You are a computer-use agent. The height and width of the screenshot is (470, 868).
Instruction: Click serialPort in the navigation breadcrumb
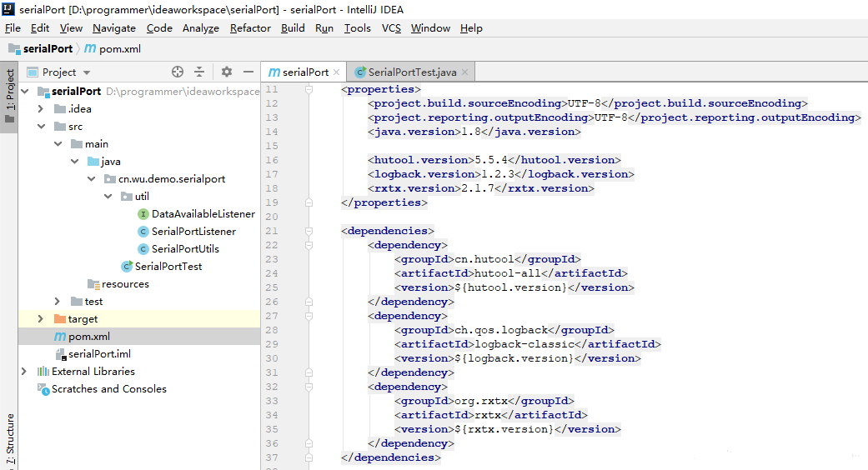tap(47, 49)
